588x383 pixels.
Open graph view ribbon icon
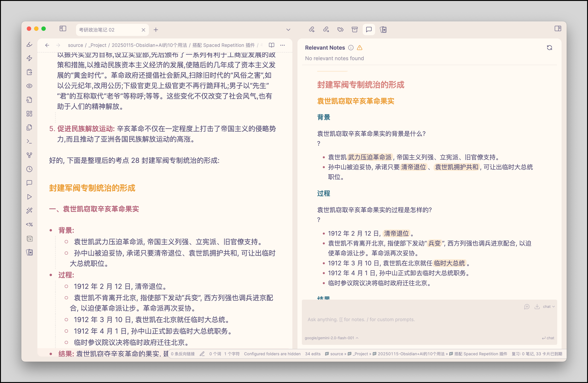click(x=29, y=155)
